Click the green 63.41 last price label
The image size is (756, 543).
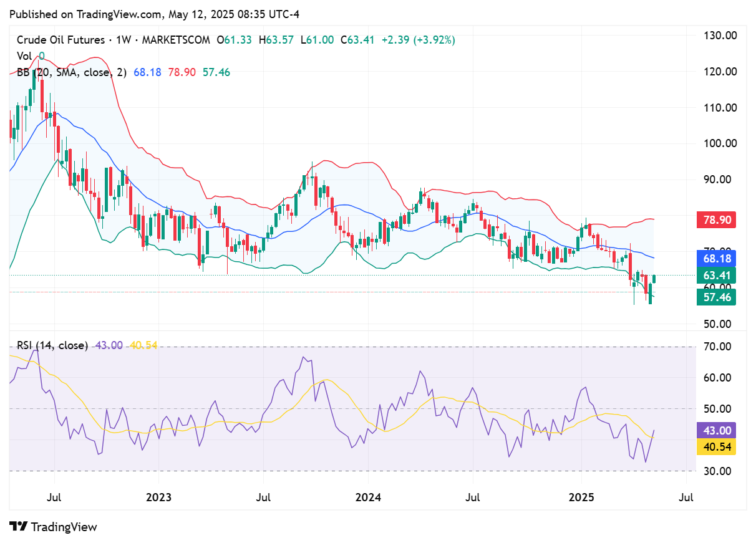(x=715, y=275)
